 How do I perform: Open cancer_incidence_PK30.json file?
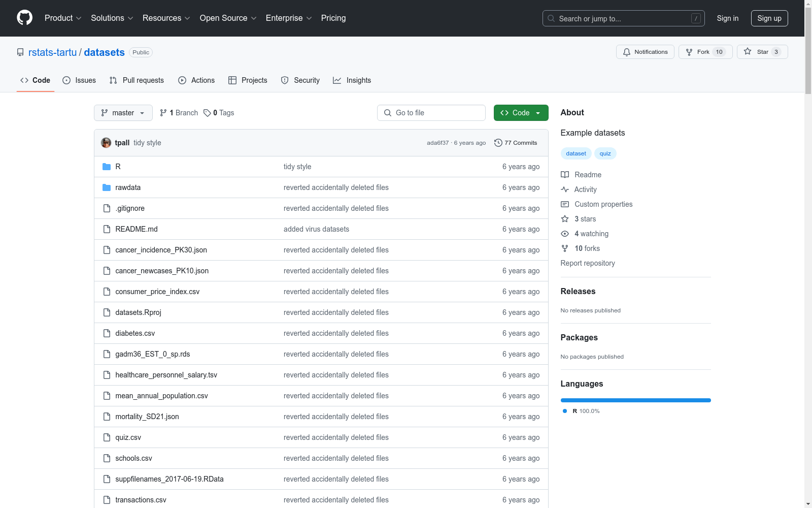[x=161, y=250]
